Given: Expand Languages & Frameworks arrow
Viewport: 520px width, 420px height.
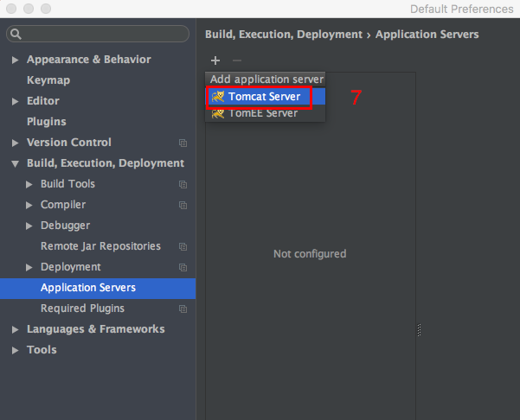Looking at the screenshot, I should pos(15,329).
